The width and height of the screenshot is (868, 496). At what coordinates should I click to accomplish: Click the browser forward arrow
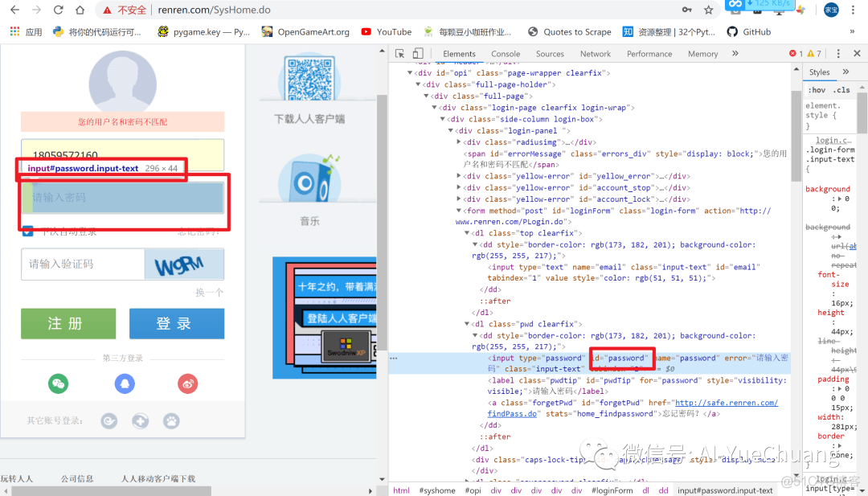pos(36,10)
